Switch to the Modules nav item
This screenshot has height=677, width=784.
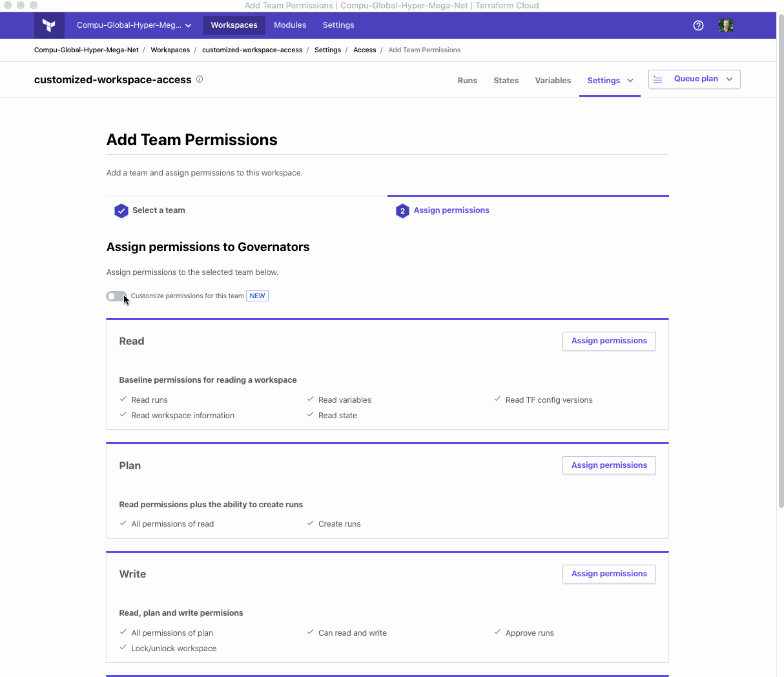(x=290, y=25)
